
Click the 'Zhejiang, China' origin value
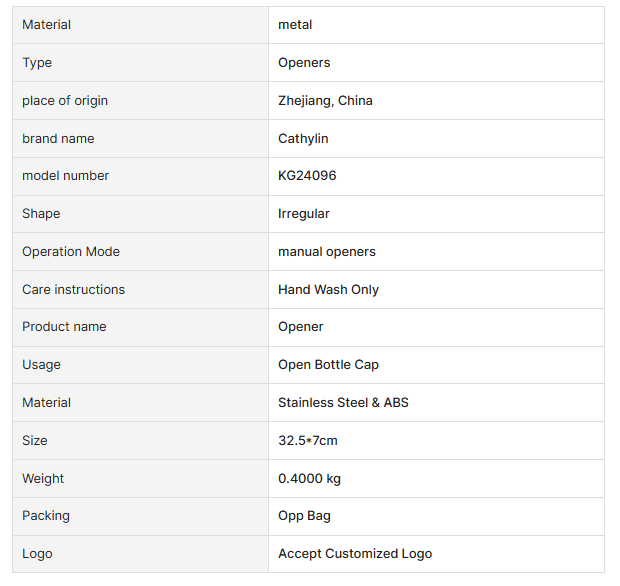click(325, 101)
